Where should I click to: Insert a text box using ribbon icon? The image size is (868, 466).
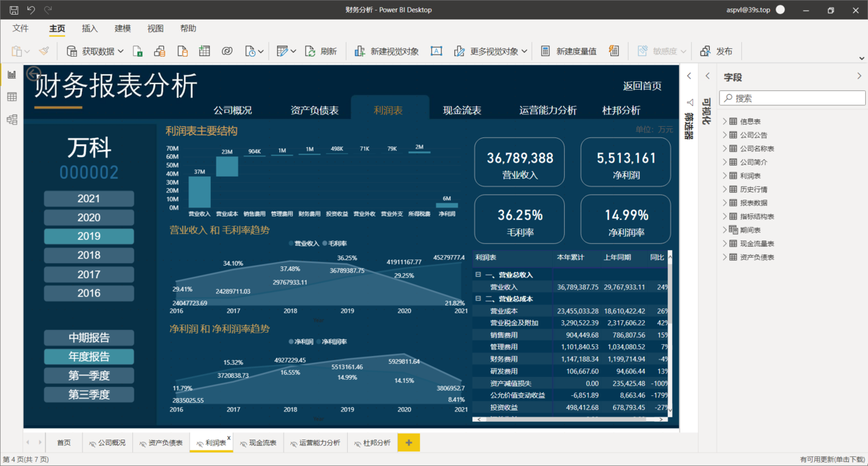pyautogui.click(x=436, y=51)
